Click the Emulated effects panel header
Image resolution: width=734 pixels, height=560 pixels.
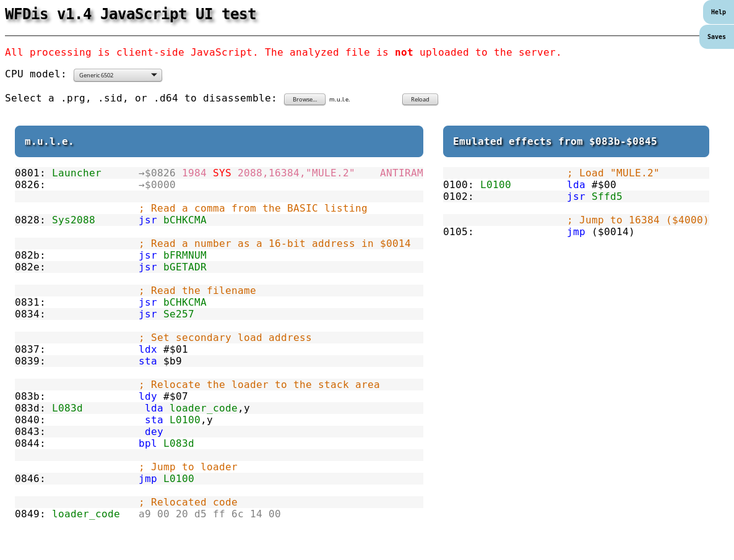pyautogui.click(x=576, y=142)
